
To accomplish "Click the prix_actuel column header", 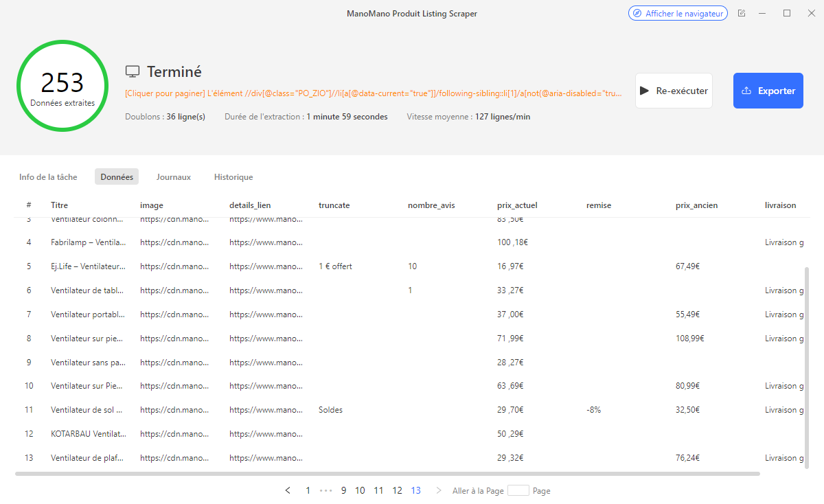I will click(x=517, y=205).
